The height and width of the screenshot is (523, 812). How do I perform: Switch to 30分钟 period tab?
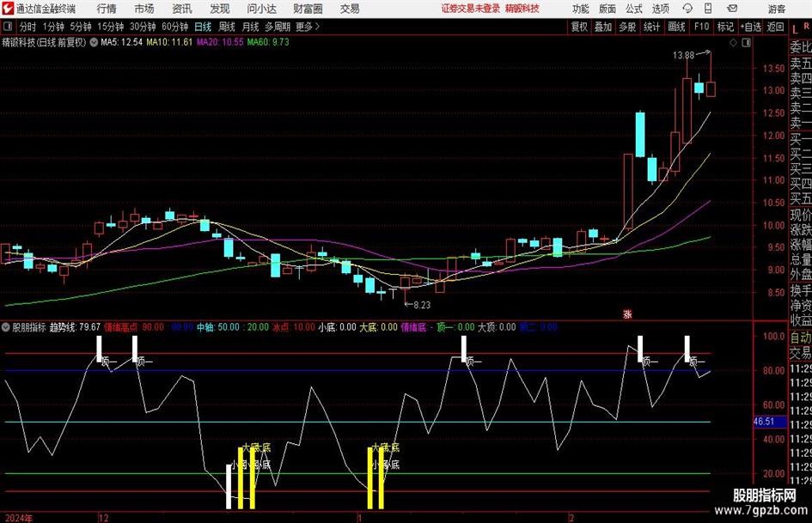click(x=143, y=27)
